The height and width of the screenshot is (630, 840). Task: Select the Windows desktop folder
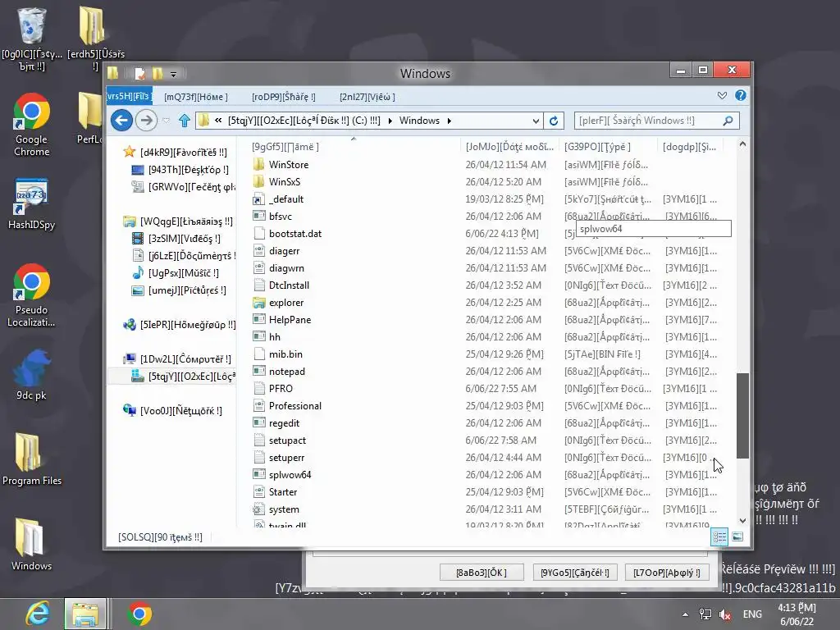[32, 545]
